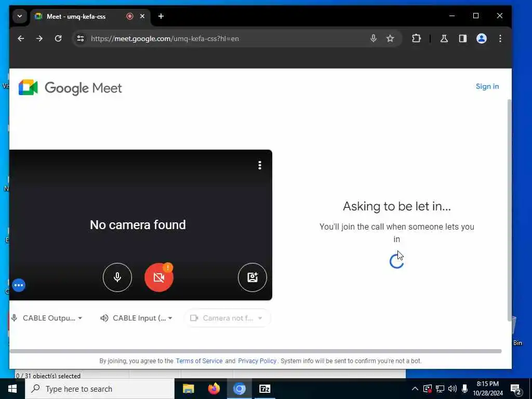Expand the CABLE Input speaker dropdown
The image size is (532, 399).
[x=137, y=318]
